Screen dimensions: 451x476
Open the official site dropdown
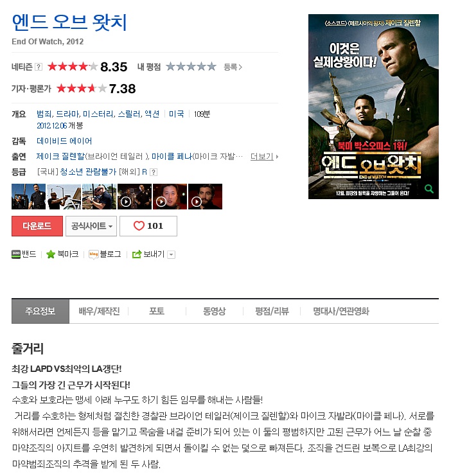tap(91, 226)
